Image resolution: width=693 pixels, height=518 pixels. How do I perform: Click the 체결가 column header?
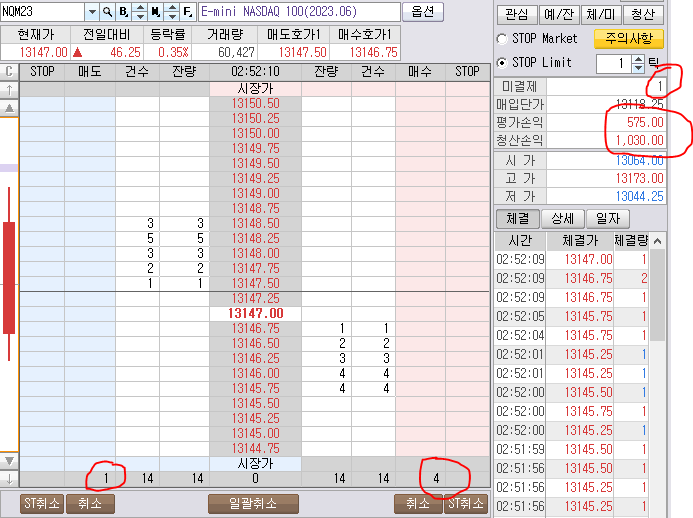580,241
